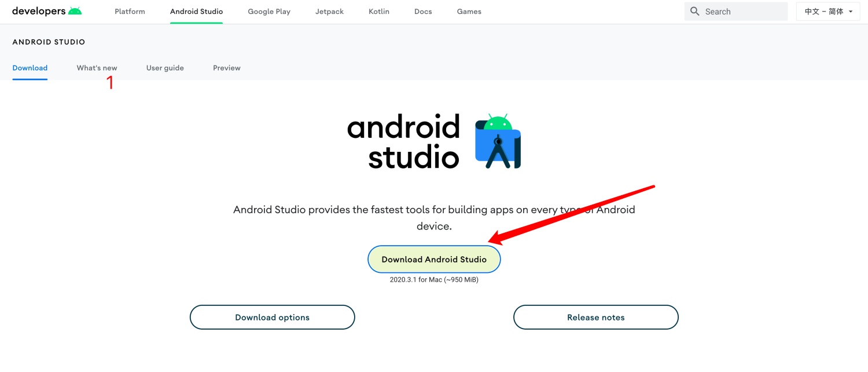Open the Kotlin section
The width and height of the screenshot is (868, 372).
point(379,12)
